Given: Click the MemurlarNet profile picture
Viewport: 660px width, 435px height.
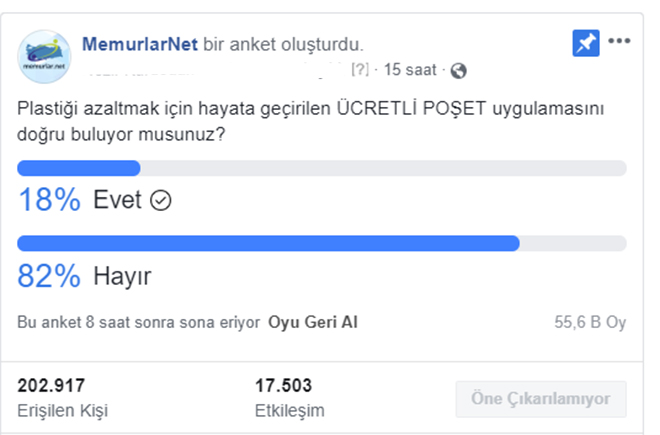Looking at the screenshot, I should tap(44, 56).
